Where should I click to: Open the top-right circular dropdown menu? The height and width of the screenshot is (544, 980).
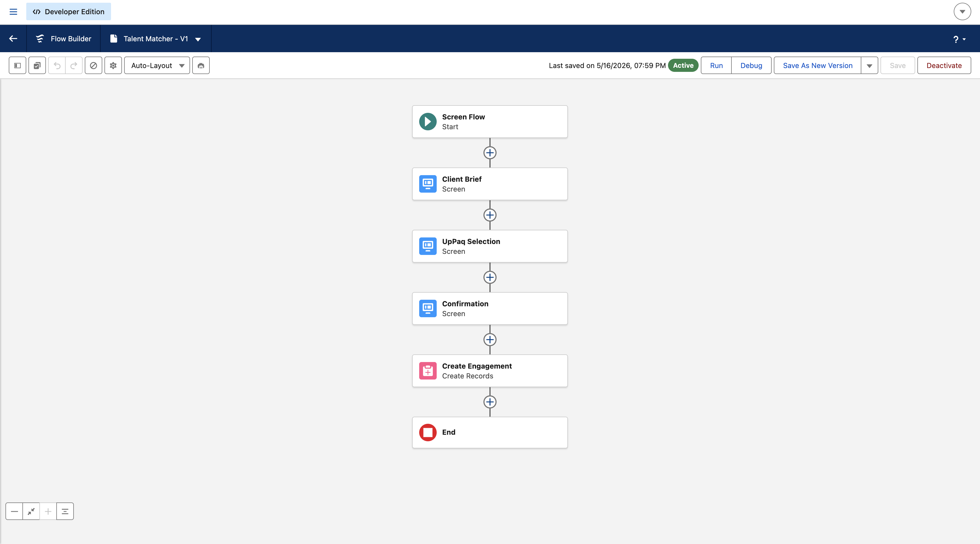click(962, 12)
